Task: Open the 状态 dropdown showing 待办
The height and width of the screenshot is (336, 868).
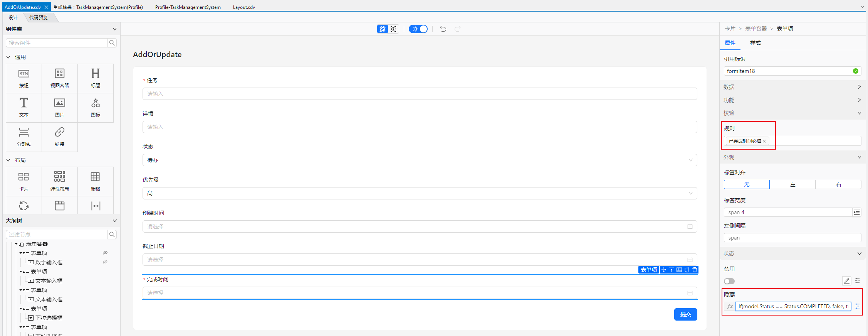Action: coord(420,160)
